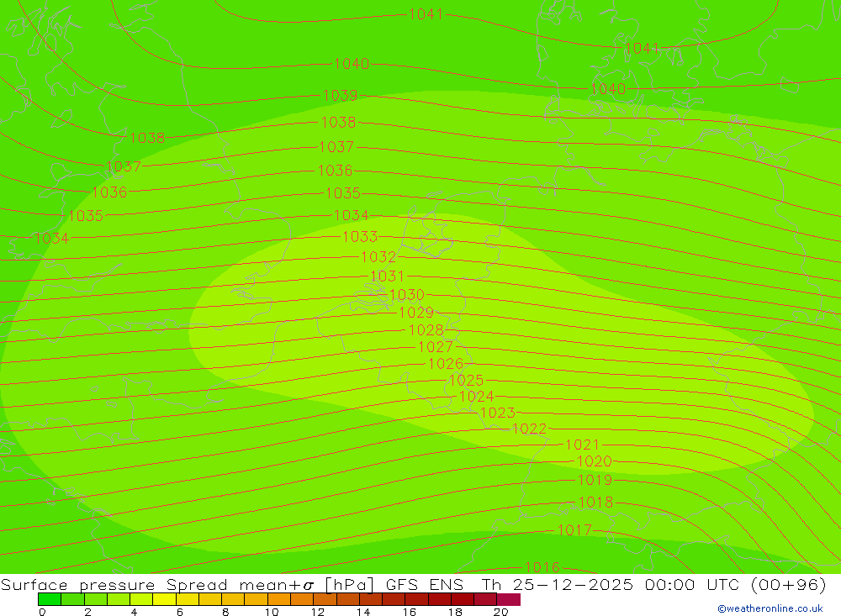Screen dimensions: 841x616
Task: Click the legend tick value 18
Action: (x=455, y=612)
